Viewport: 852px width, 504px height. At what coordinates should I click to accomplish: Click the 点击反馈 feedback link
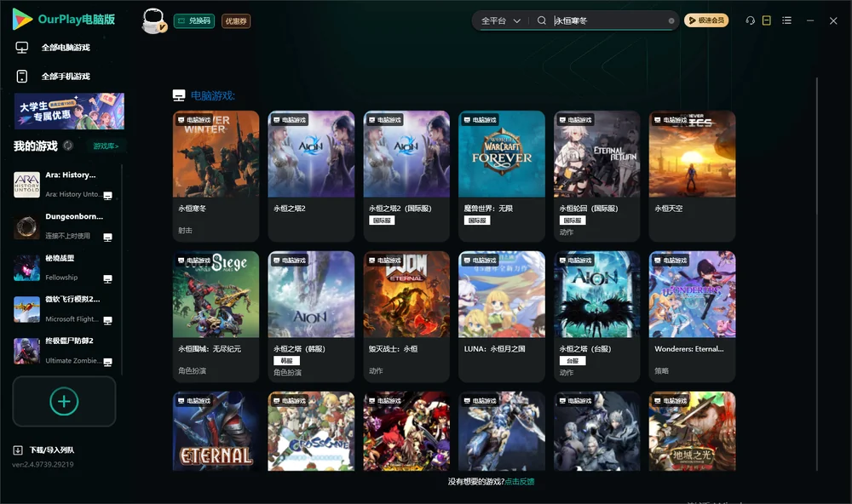click(x=520, y=482)
